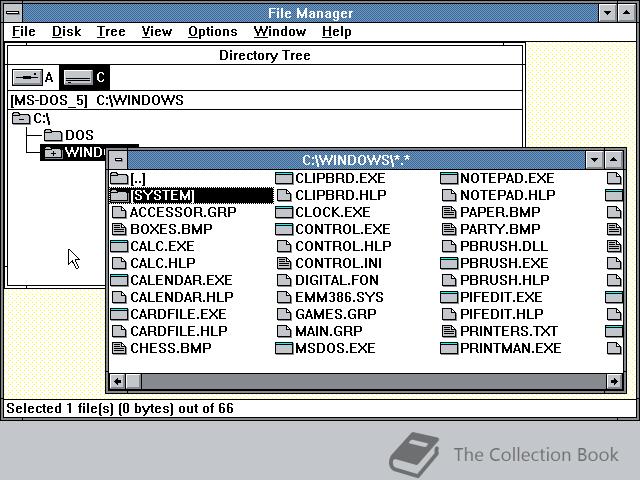Select the NOTEPAD.HLP file name
The width and height of the screenshot is (640, 480).
tap(508, 196)
